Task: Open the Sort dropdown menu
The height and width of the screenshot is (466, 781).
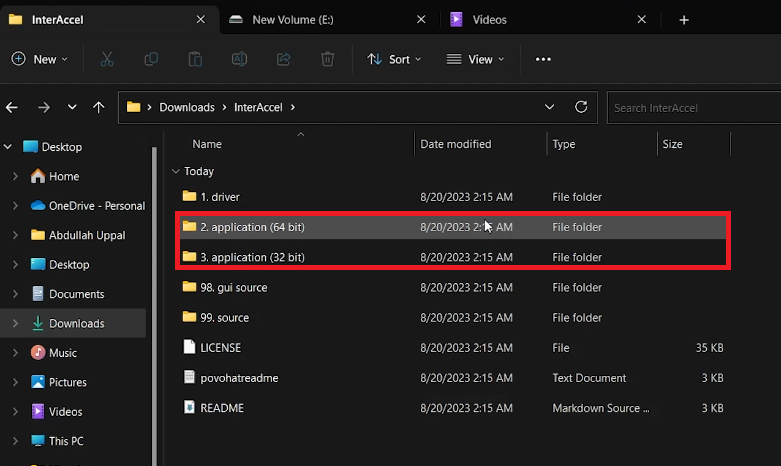Action: [x=393, y=59]
